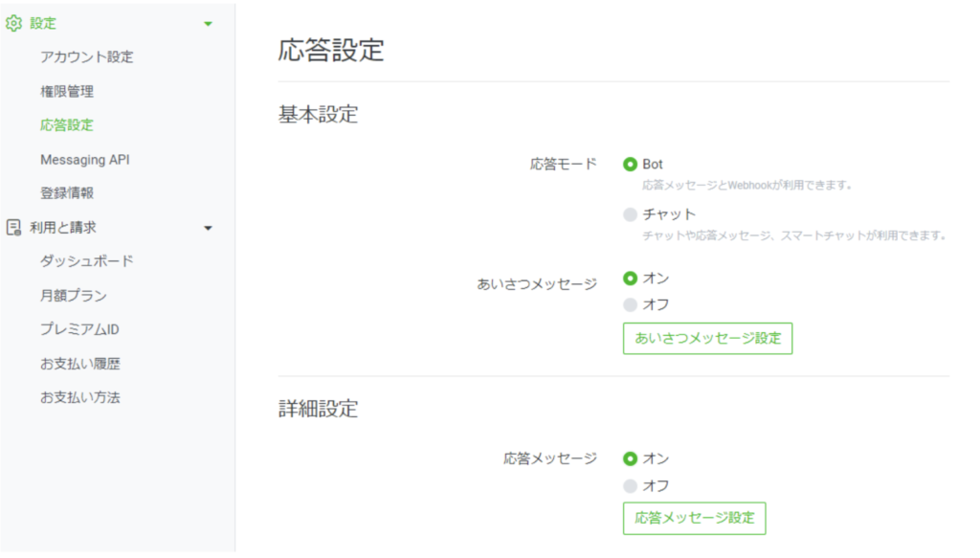Open 登録情報 menu item
Viewport: 980px width, 558px height.
pyautogui.click(x=67, y=193)
